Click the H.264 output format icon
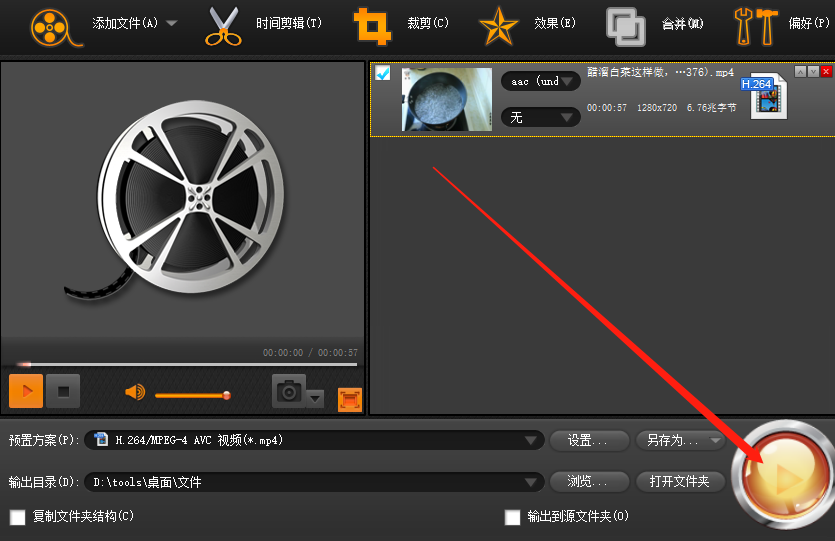835x541 pixels. point(764,96)
